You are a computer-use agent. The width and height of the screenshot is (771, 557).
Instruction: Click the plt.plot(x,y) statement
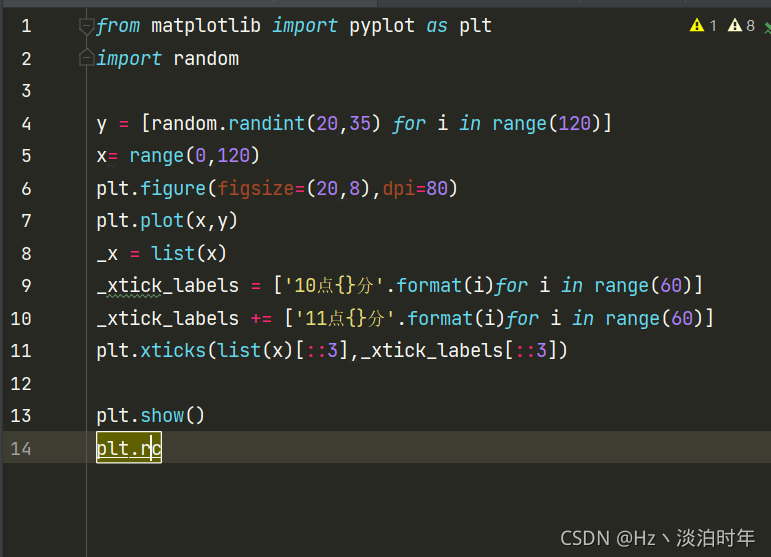167,221
